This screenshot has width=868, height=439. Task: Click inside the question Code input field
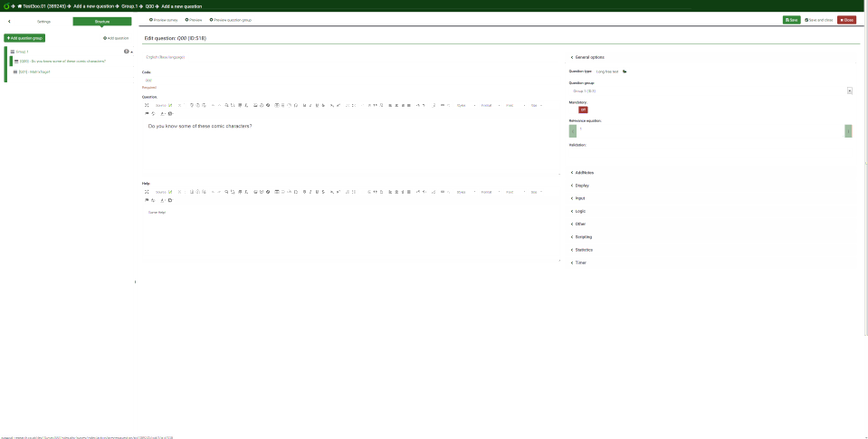(348, 81)
